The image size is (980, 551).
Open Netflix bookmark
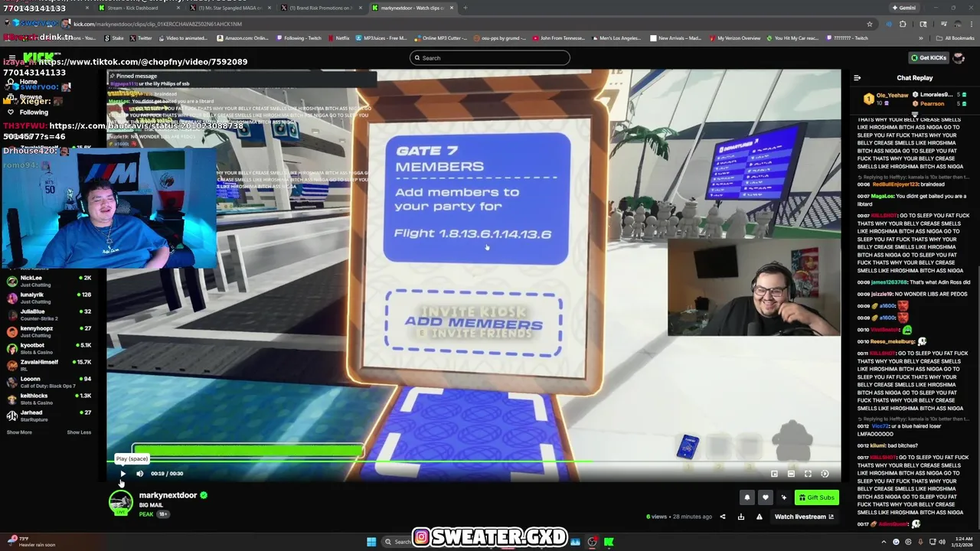(338, 38)
